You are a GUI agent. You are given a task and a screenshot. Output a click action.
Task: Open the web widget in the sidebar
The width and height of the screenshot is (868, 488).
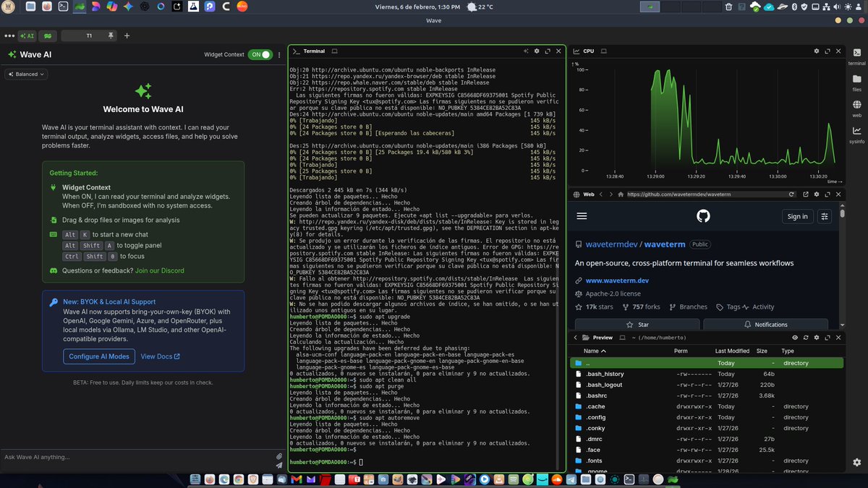coord(856,108)
